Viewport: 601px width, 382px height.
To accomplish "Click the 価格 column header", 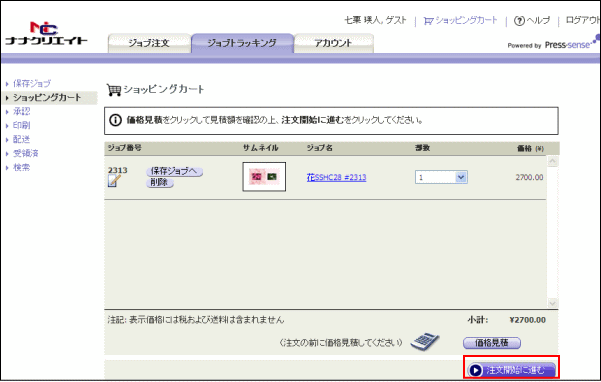I will pos(530,148).
